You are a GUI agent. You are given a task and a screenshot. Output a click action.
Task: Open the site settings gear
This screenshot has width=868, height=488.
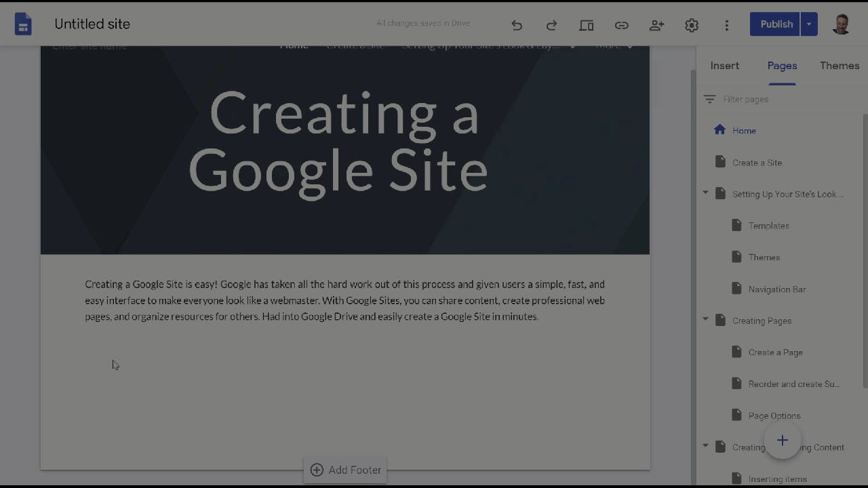tap(692, 25)
